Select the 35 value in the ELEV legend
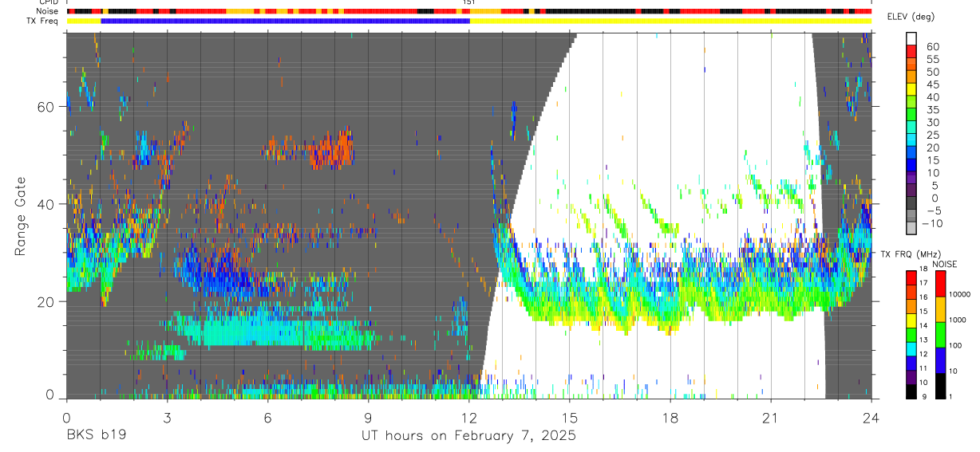 point(933,110)
